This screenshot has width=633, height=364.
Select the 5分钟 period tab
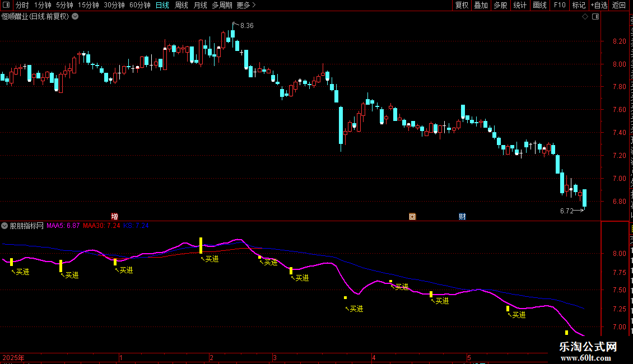click(64, 5)
